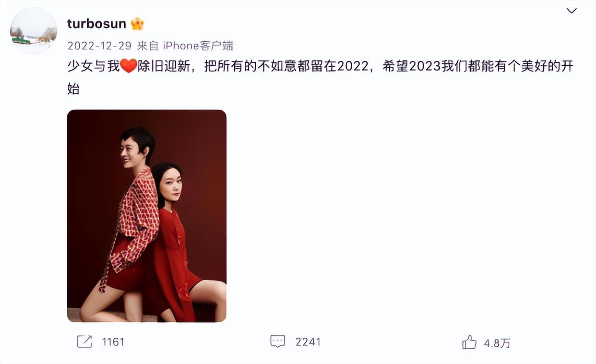Like the post with thumbs-up icon
Screen dimensions: 596x364
coord(469,342)
